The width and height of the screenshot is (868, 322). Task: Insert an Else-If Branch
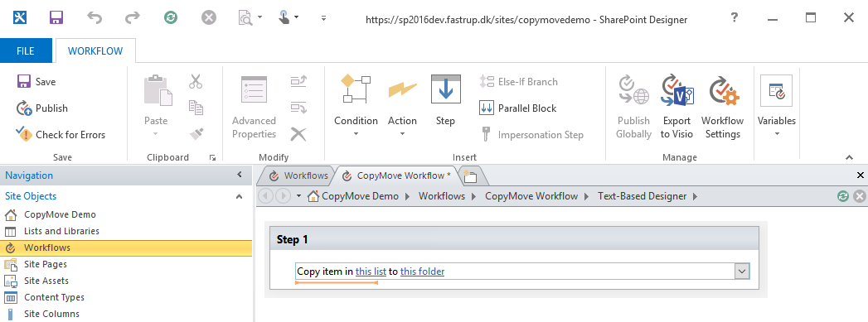click(x=519, y=82)
